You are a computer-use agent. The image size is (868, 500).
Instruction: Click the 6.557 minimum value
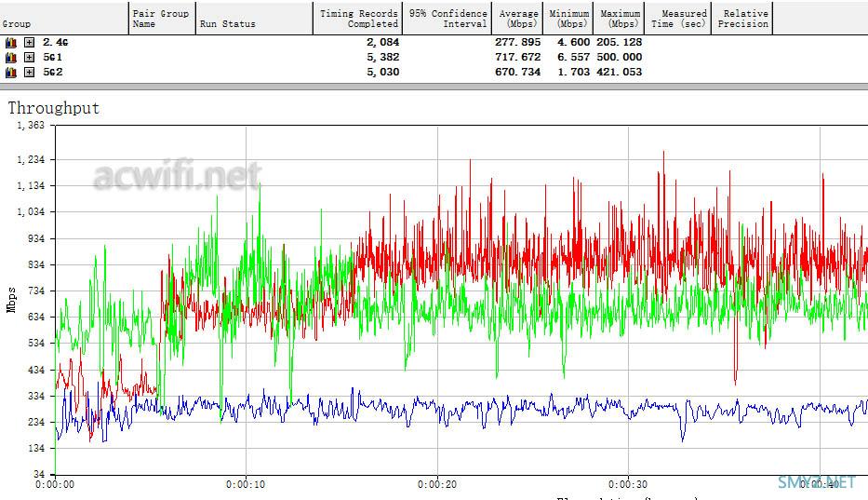[573, 57]
